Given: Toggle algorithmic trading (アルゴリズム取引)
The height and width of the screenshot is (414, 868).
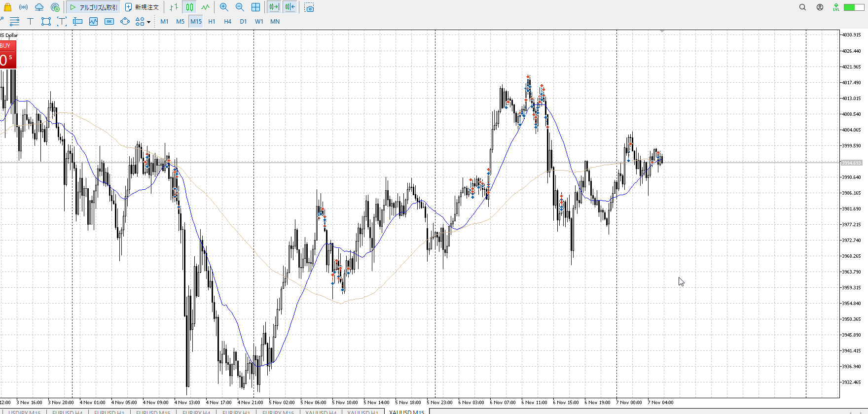Looking at the screenshot, I should tap(94, 7).
